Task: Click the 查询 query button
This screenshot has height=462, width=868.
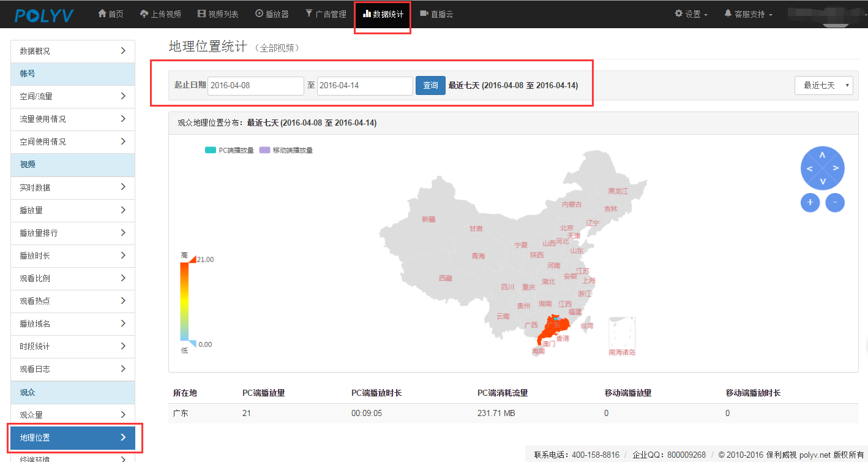Action: (x=430, y=85)
